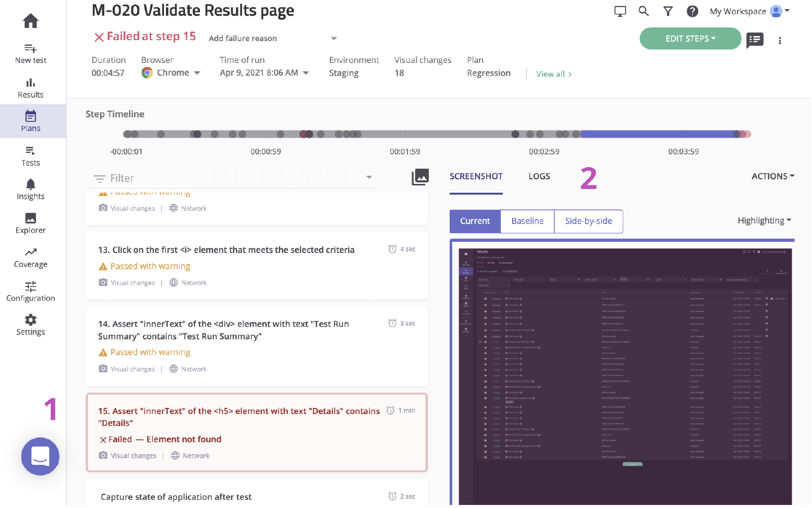
Task: Switch to the Logs tab
Action: (x=538, y=176)
